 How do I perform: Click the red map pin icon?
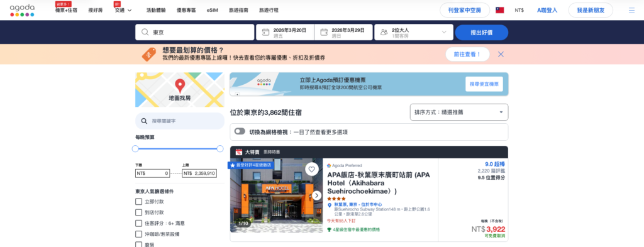tap(180, 85)
